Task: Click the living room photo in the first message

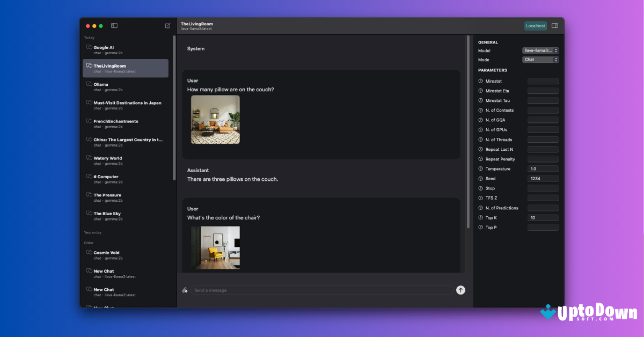Action: click(x=215, y=119)
